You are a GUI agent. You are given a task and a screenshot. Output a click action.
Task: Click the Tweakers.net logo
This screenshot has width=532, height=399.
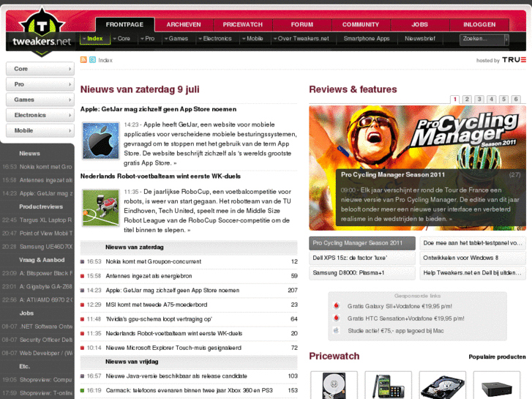tap(42, 32)
